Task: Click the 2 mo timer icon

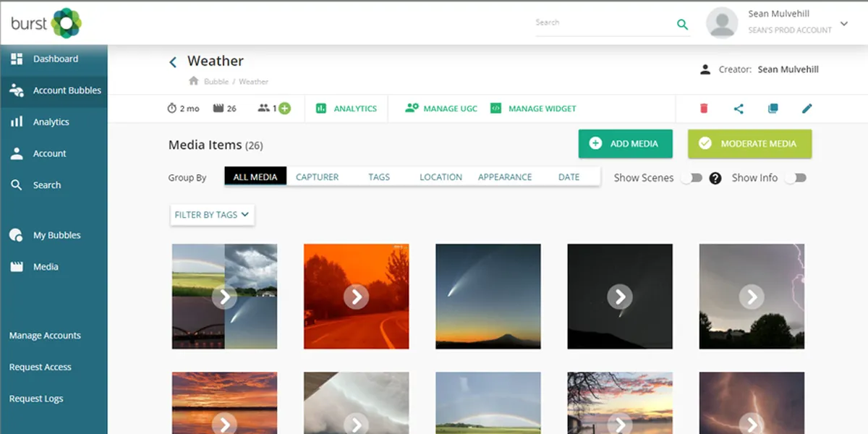Action: [172, 109]
